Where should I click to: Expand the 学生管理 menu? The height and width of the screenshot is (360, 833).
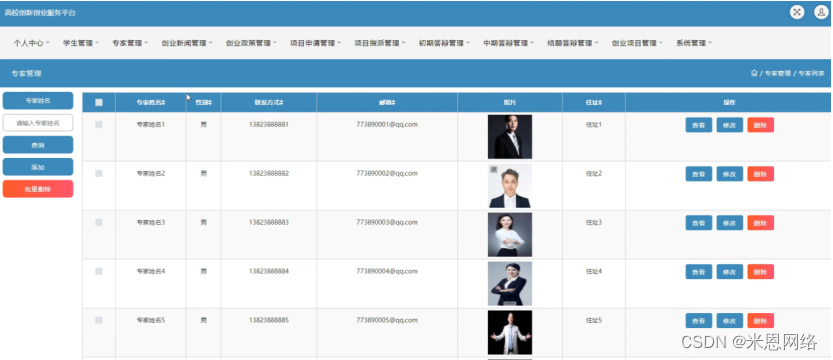coord(81,43)
